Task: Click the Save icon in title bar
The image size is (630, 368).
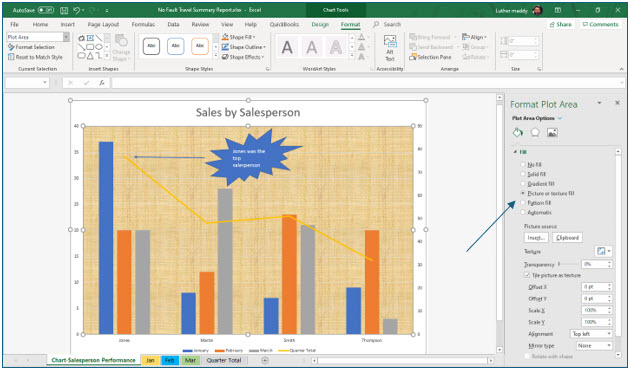Action: (63, 10)
